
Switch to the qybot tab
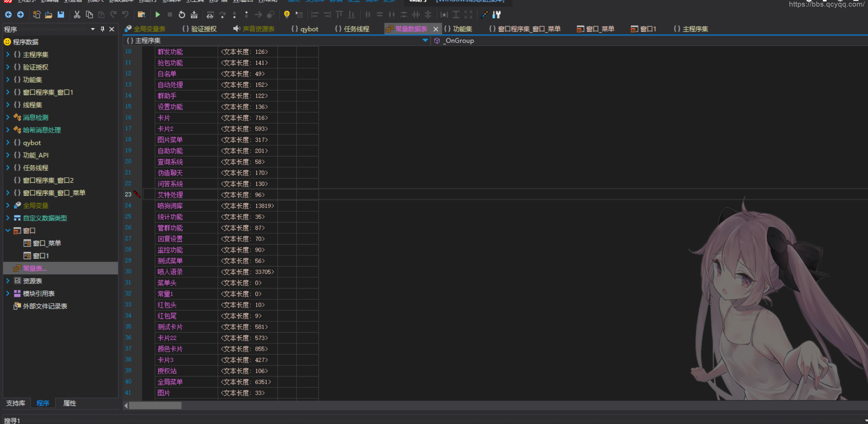(304, 29)
